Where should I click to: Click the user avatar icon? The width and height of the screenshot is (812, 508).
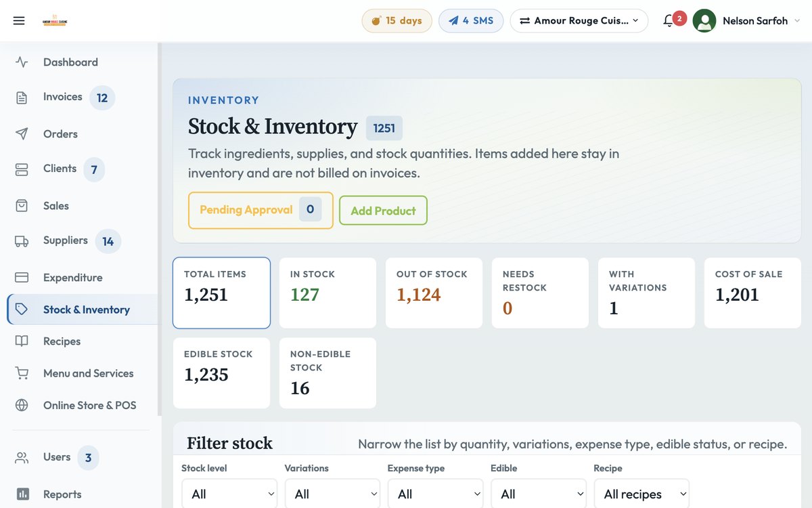pos(704,21)
